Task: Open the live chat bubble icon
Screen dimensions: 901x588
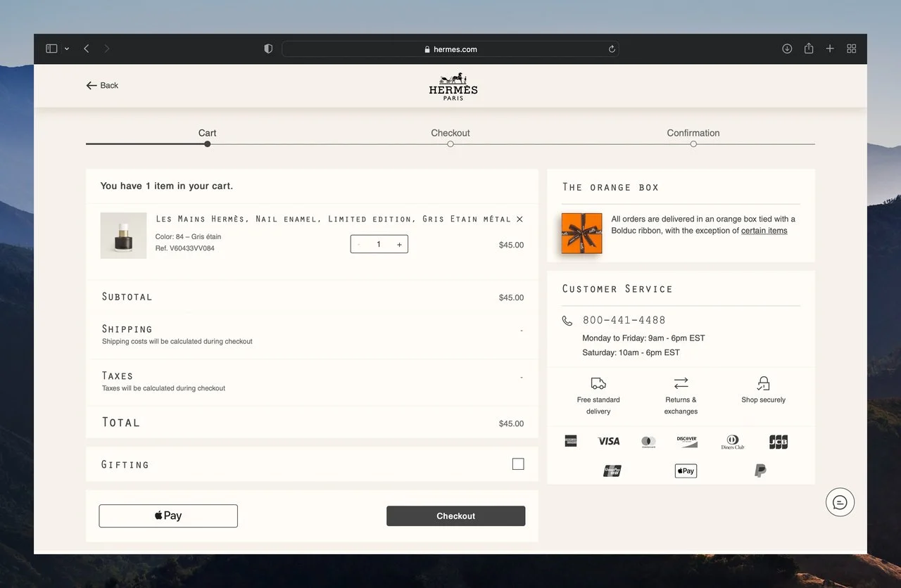Action: [x=840, y=502]
